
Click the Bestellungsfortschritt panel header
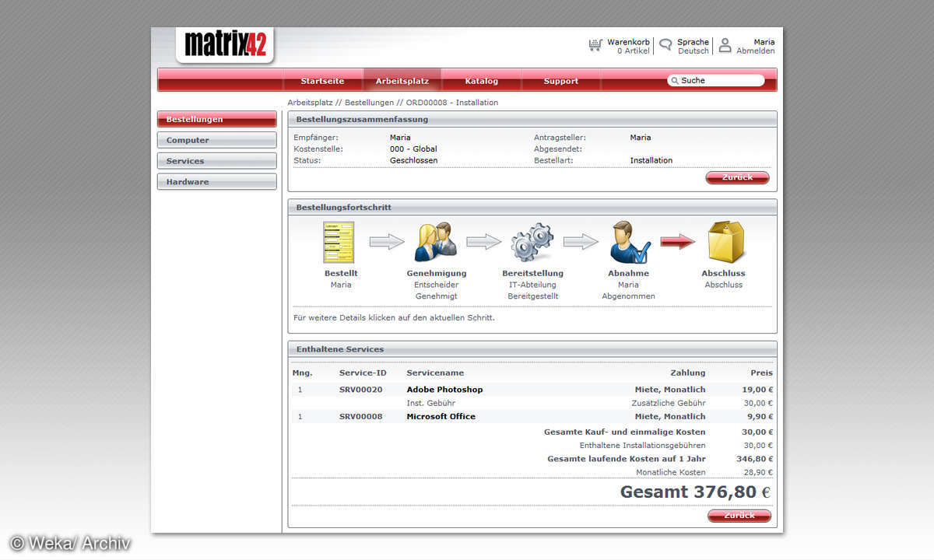pos(532,208)
